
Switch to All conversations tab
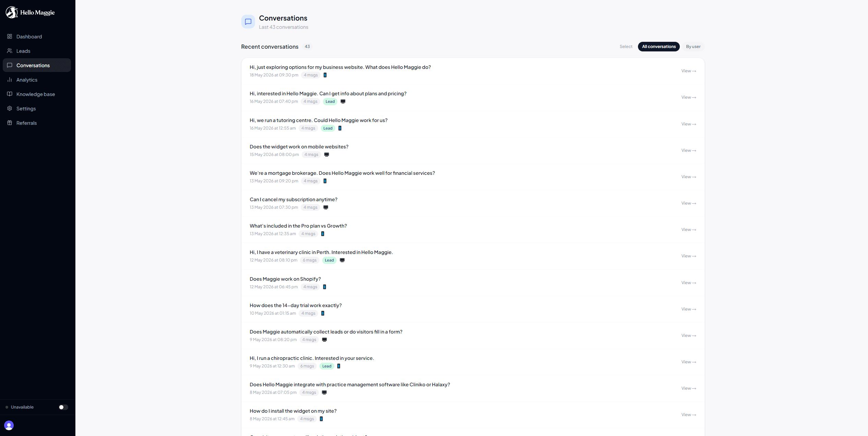click(659, 47)
